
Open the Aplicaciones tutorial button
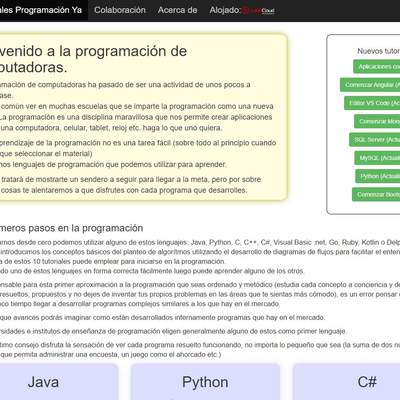[377, 67]
